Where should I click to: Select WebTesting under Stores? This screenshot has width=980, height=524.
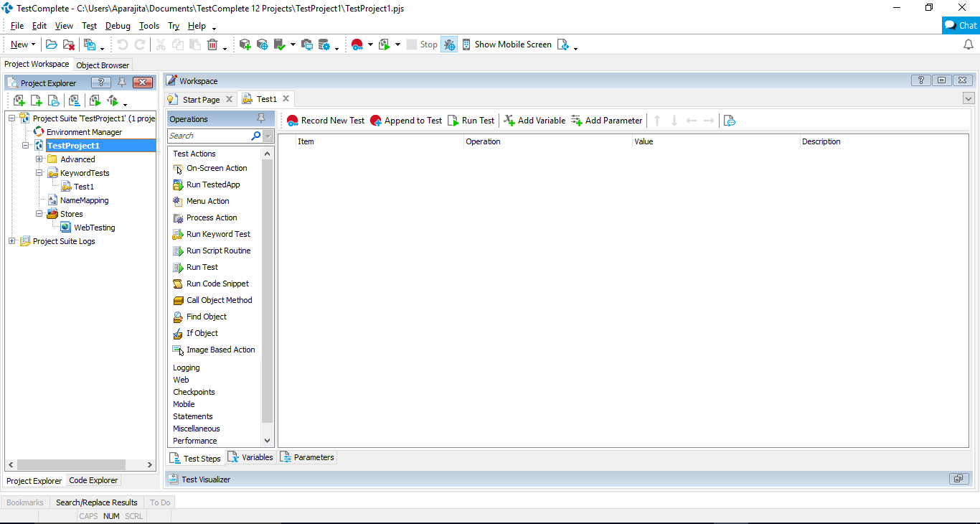coord(94,228)
